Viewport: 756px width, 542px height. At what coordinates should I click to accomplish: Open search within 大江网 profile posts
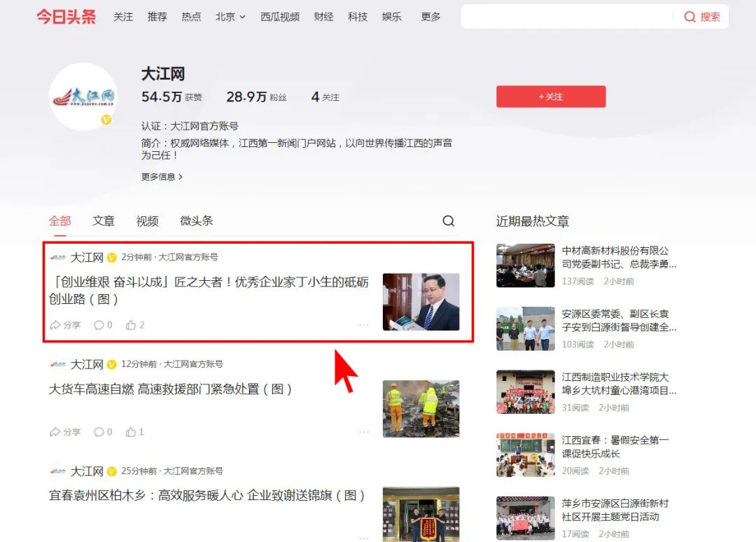[449, 221]
